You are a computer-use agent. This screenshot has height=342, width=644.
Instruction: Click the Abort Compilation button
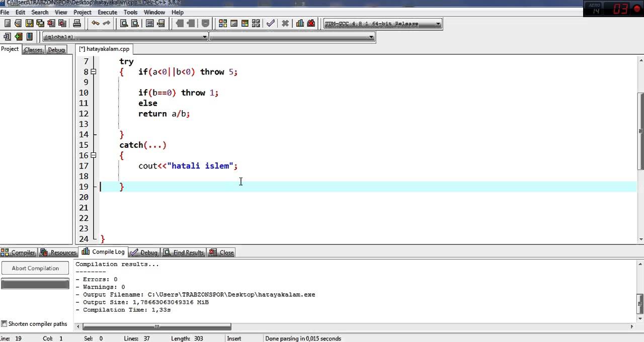click(35, 268)
